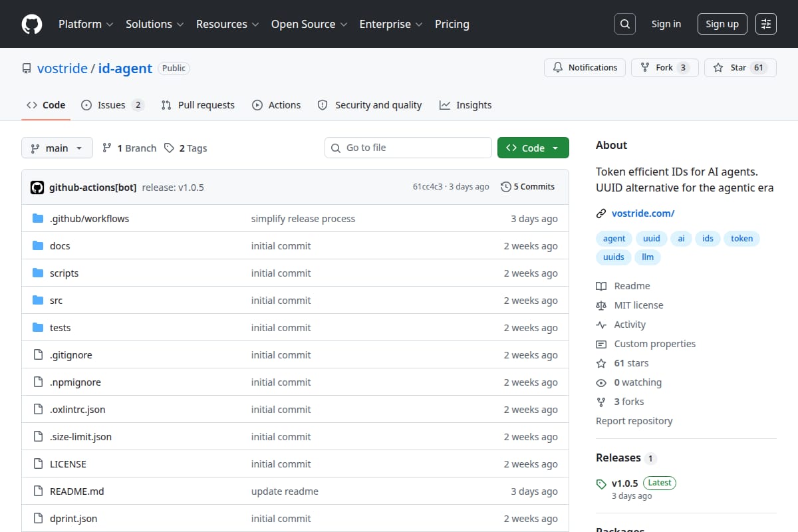Viewport: 798px width, 532px height.
Task: Click the README.md file icon
Action: click(x=38, y=491)
